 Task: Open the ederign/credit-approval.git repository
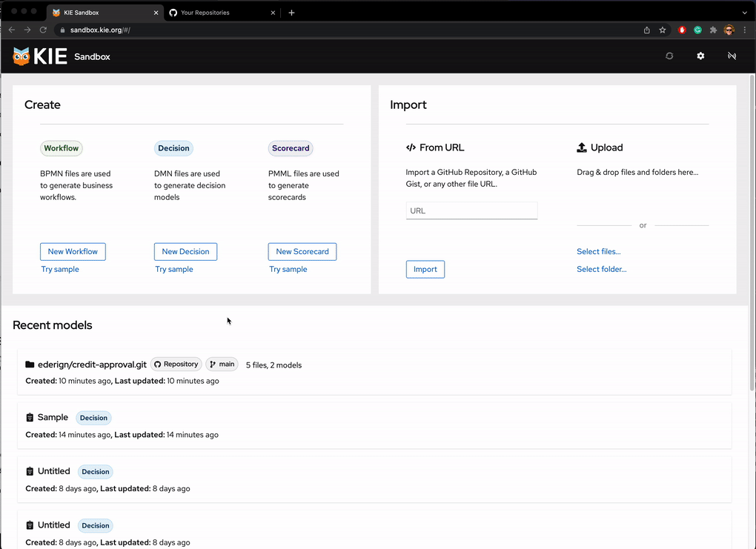coord(92,365)
